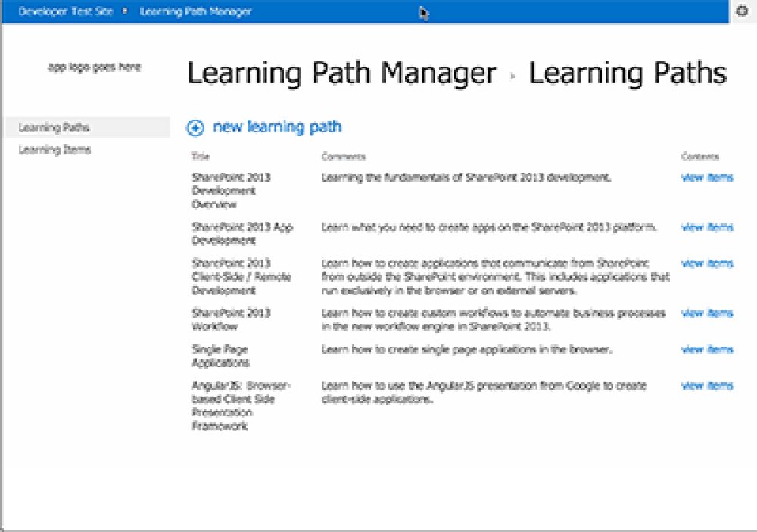Select the SharePoint 2013 App Development title
757x532 pixels.
[242, 234]
